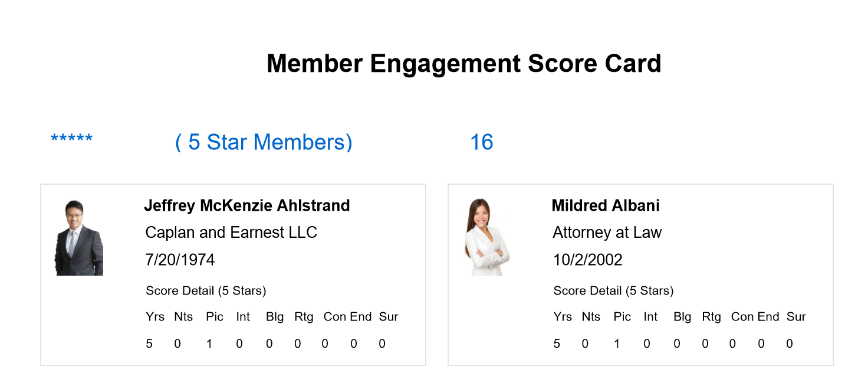Click Score Detail label in Mildred's card
This screenshot has width=868, height=376.
pyautogui.click(x=613, y=290)
